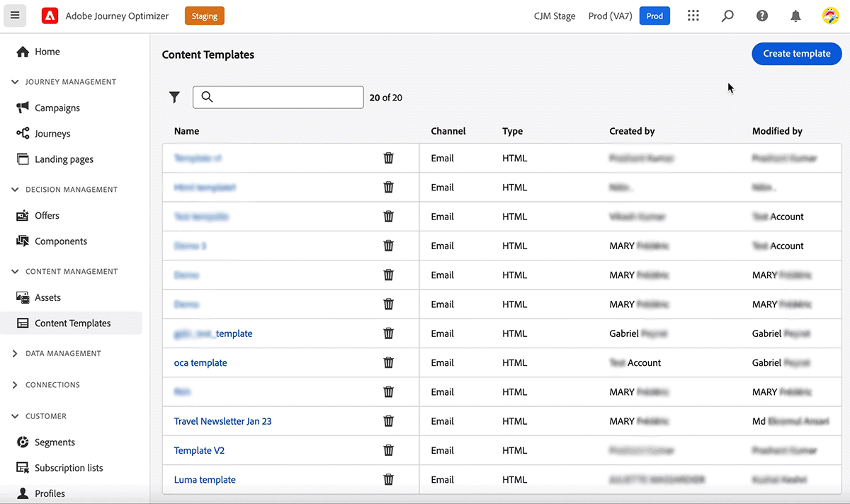Delete the oca template with trash icon
Image resolution: width=850 pixels, height=504 pixels.
pos(388,362)
